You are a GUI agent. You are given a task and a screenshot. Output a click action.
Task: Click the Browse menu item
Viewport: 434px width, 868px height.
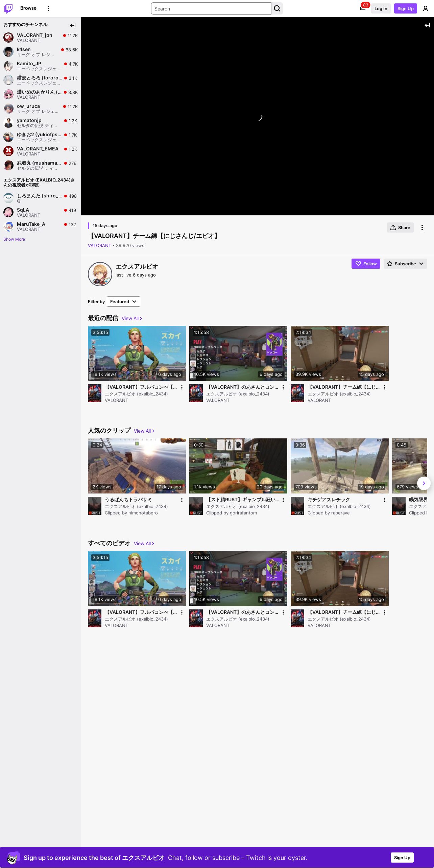pos(28,8)
